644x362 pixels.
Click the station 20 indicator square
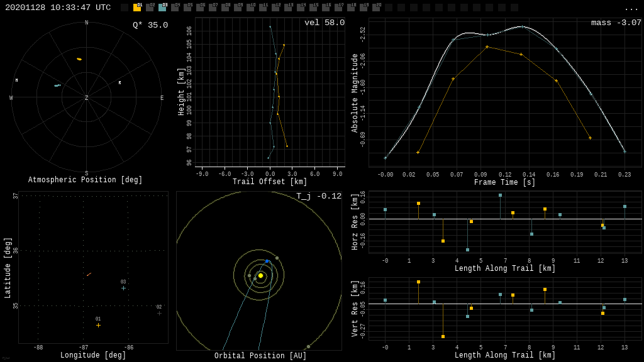(376, 8)
